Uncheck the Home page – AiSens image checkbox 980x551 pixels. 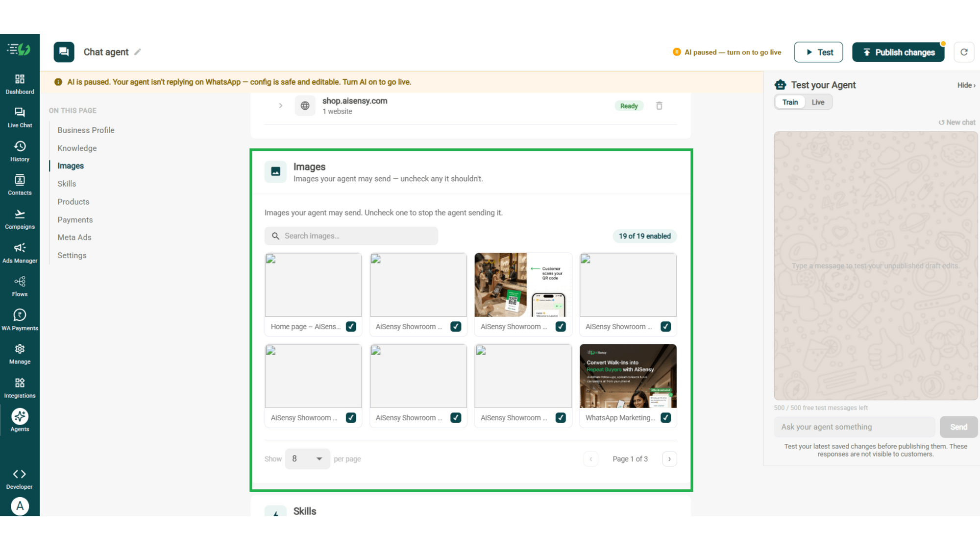click(351, 327)
